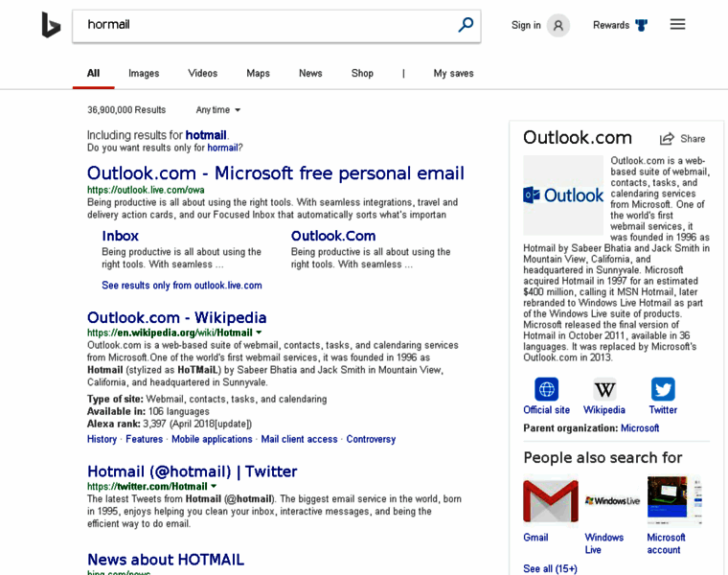
Task: Open the Inbox sublink
Action: pyautogui.click(x=121, y=236)
